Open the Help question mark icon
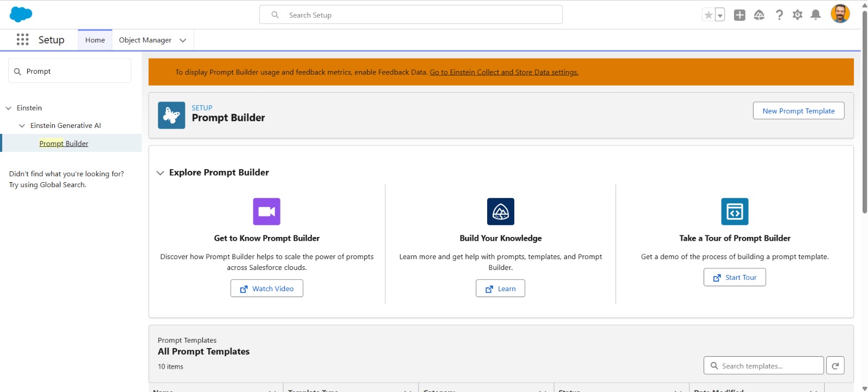This screenshot has height=392, width=868. (x=779, y=15)
